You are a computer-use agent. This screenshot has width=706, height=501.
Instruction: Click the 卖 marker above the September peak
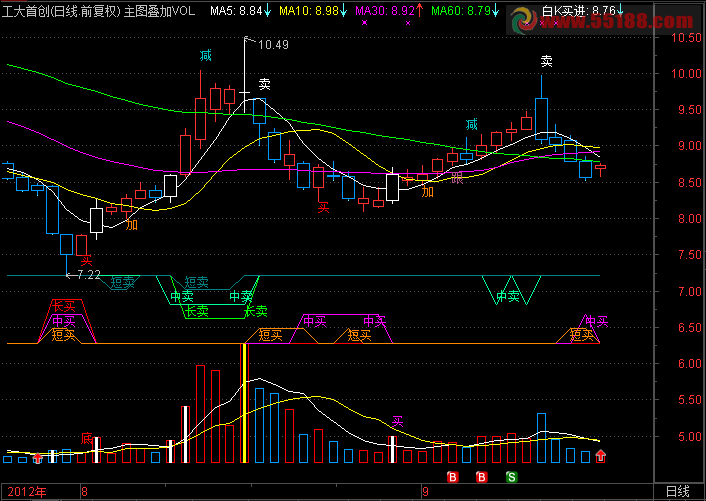[x=546, y=61]
